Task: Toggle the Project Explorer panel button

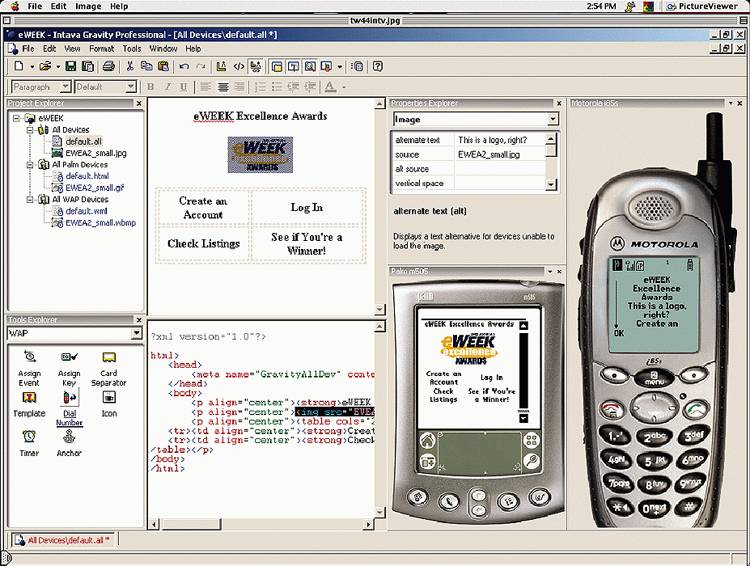Action: click(276, 66)
